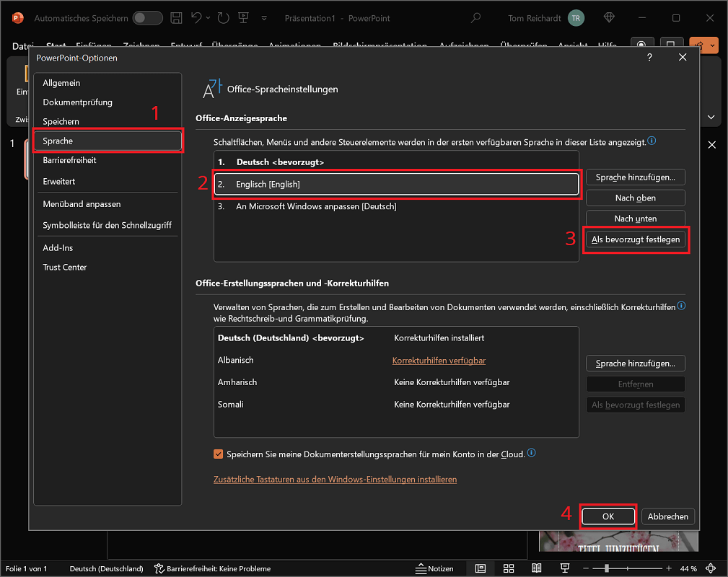Viewport: 728px width, 577px height.
Task: Open the Add-Ins category
Action: [x=108, y=248]
